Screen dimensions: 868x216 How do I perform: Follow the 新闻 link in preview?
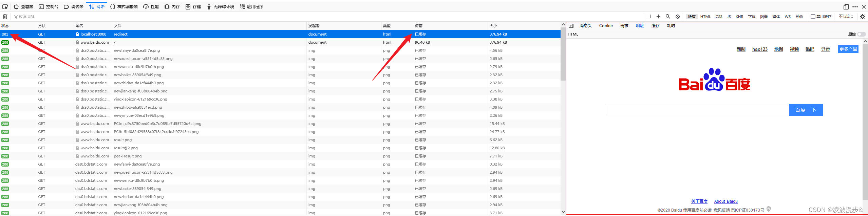pyautogui.click(x=741, y=49)
